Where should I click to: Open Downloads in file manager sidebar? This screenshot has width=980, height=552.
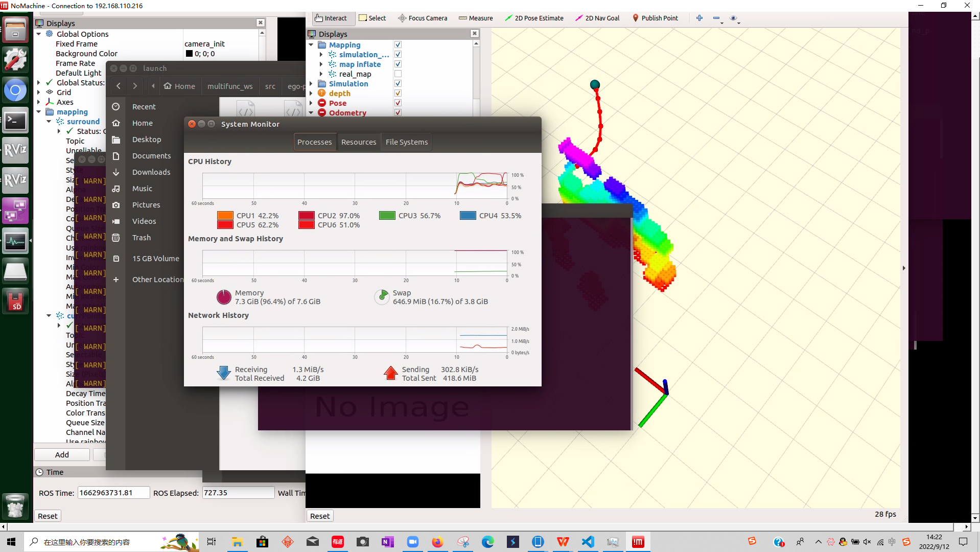(151, 172)
